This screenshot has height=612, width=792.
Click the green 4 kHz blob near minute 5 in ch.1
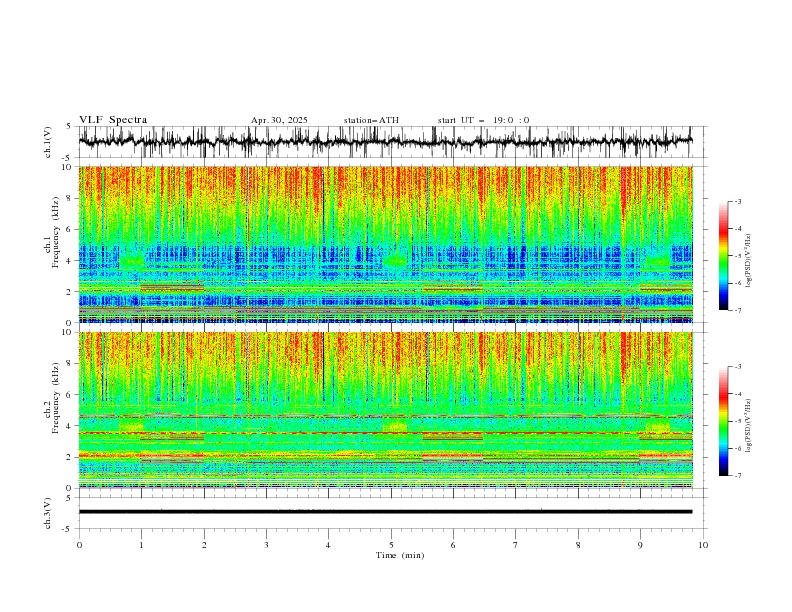[x=394, y=261]
